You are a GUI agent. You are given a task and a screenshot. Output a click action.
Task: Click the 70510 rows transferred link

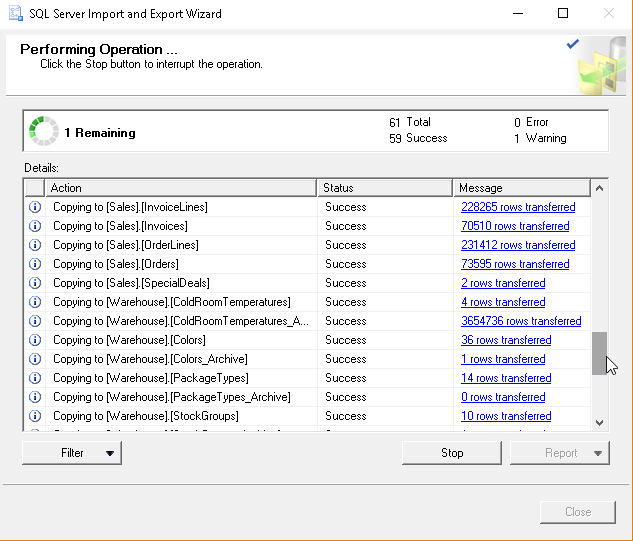coord(514,226)
